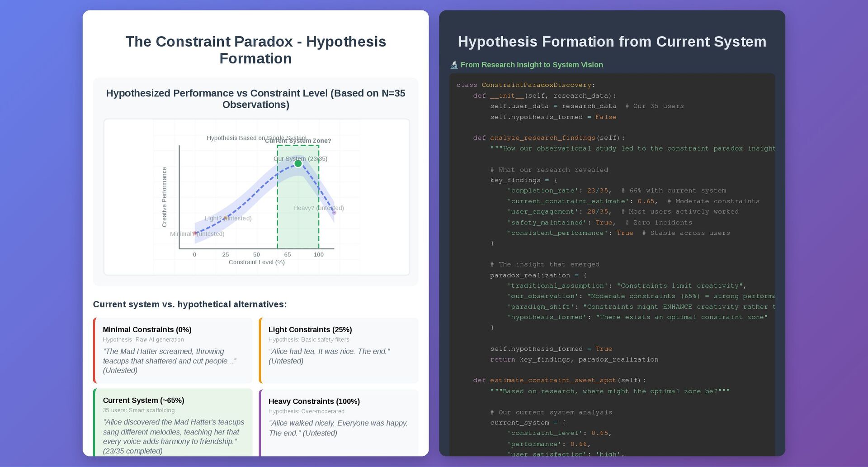Viewport: 868px width, 467px height.
Task: Click the Mad Hatter screamed quote
Action: [x=170, y=361]
